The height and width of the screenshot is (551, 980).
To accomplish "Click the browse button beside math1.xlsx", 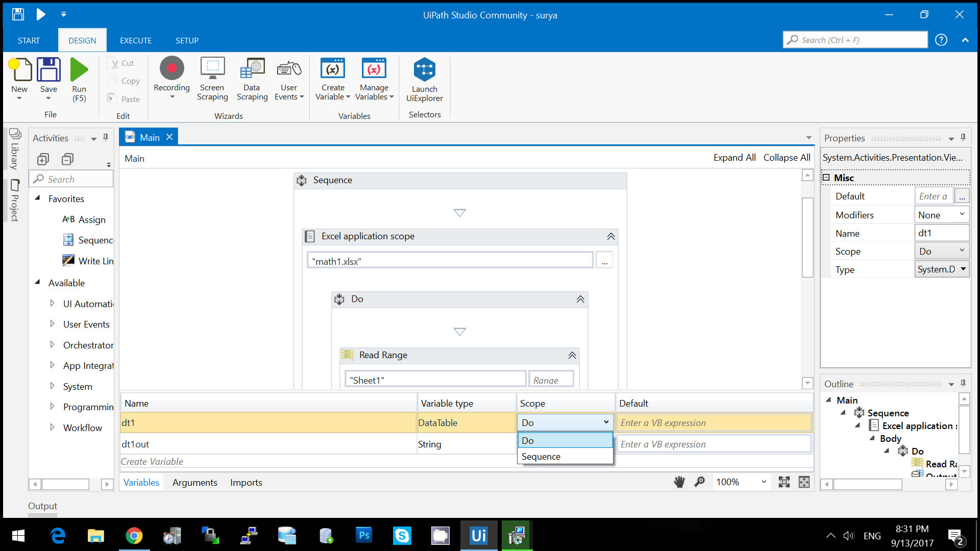I will [x=604, y=261].
